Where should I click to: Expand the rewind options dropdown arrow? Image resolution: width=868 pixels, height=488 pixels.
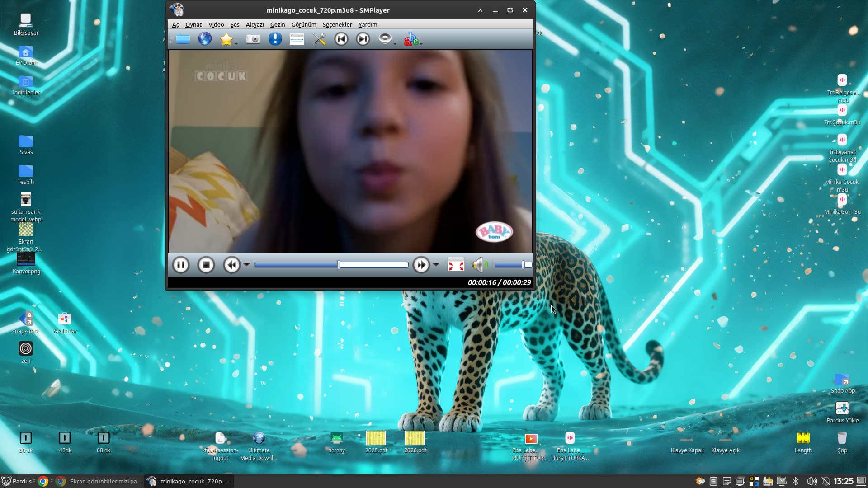pyautogui.click(x=247, y=265)
